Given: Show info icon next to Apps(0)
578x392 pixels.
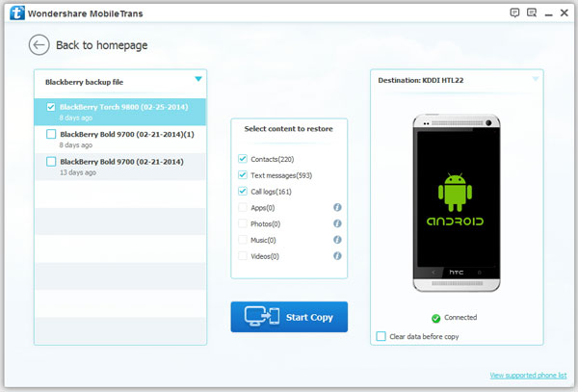Looking at the screenshot, I should pyautogui.click(x=337, y=207).
